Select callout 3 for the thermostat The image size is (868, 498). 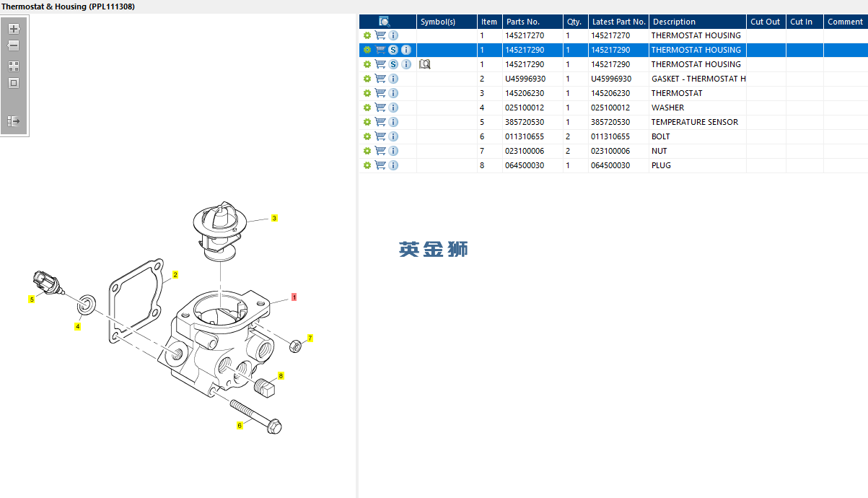[274, 218]
